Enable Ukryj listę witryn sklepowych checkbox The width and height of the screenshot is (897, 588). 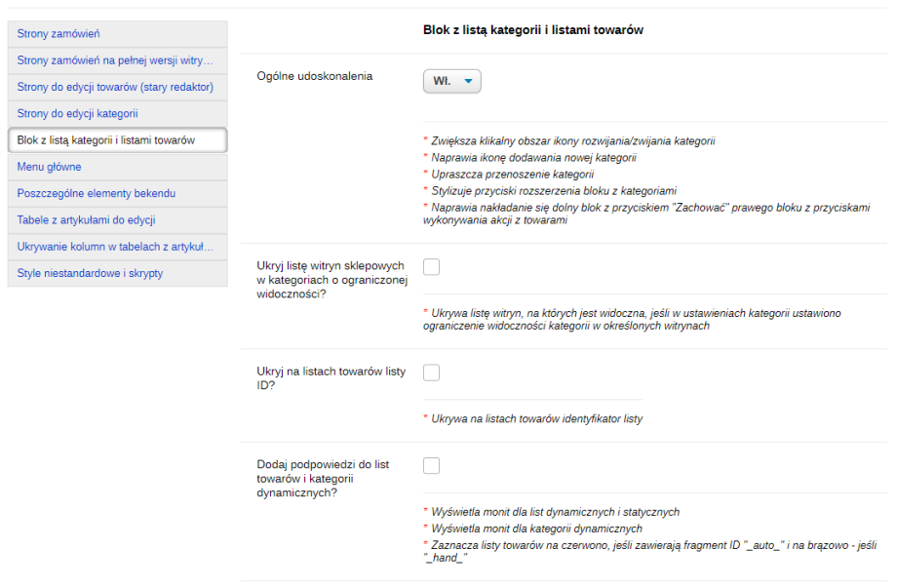point(432,267)
